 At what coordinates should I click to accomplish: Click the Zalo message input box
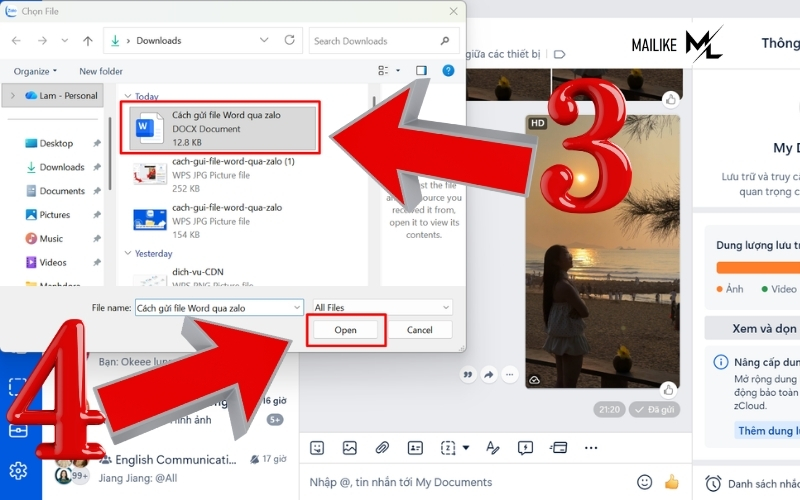[467, 482]
